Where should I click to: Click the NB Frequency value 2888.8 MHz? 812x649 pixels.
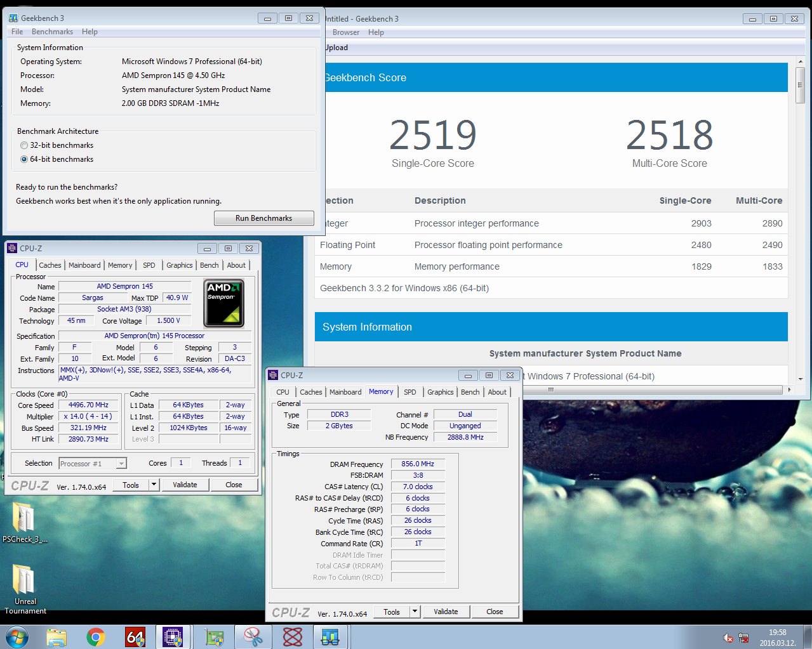465,437
